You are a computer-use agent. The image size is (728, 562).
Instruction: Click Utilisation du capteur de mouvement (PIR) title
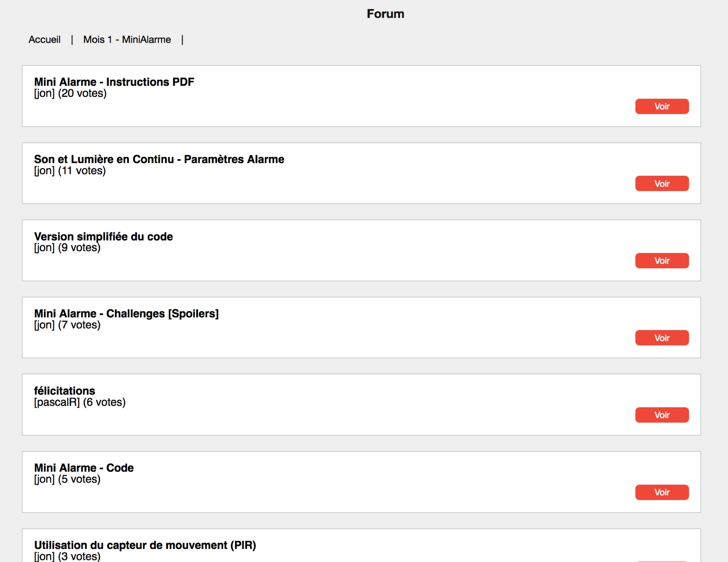tap(145, 545)
